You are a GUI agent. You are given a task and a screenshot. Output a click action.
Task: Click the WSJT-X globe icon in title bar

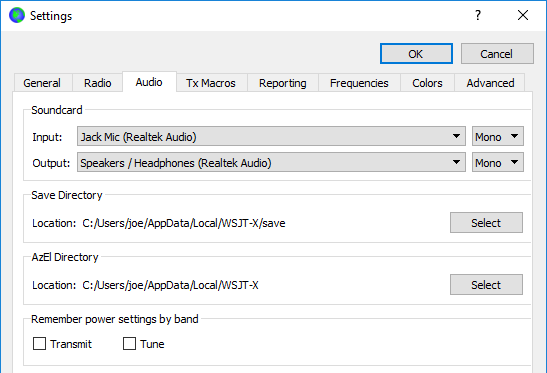click(x=17, y=15)
